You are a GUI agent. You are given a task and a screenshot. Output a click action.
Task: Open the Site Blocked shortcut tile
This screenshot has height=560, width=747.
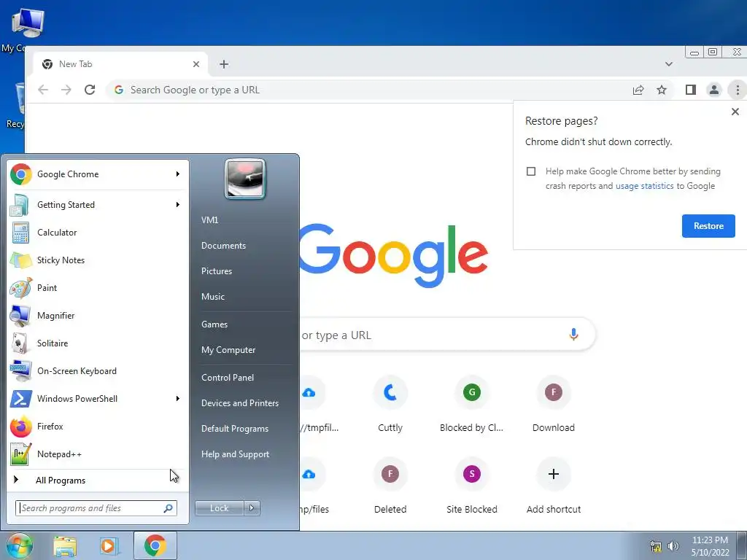pyautogui.click(x=472, y=485)
